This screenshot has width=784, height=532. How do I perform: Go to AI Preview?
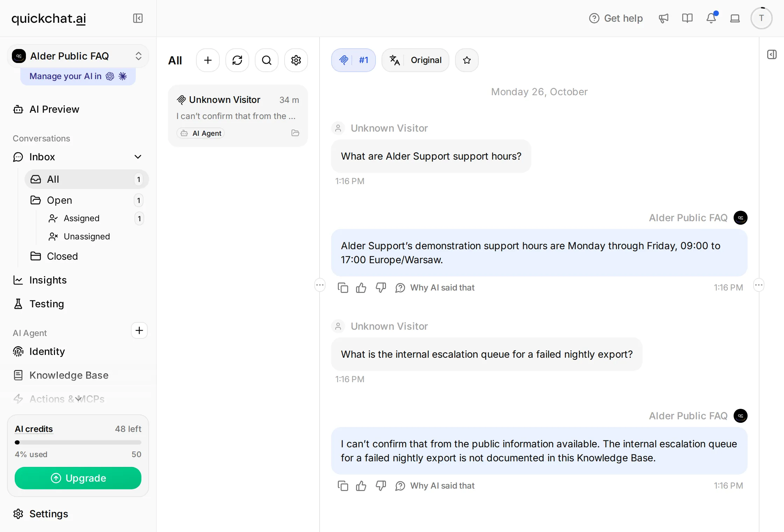[x=78, y=109]
